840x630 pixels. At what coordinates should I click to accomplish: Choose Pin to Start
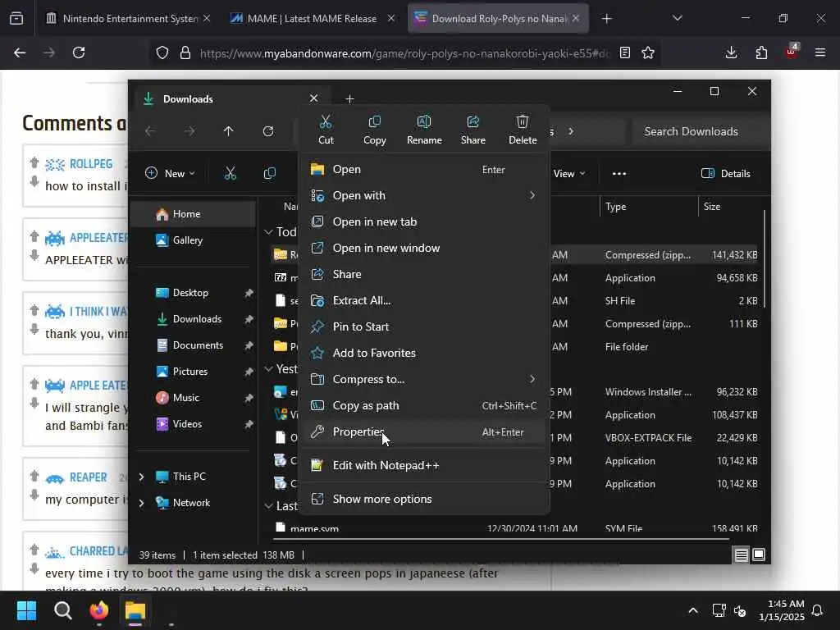pos(424,326)
